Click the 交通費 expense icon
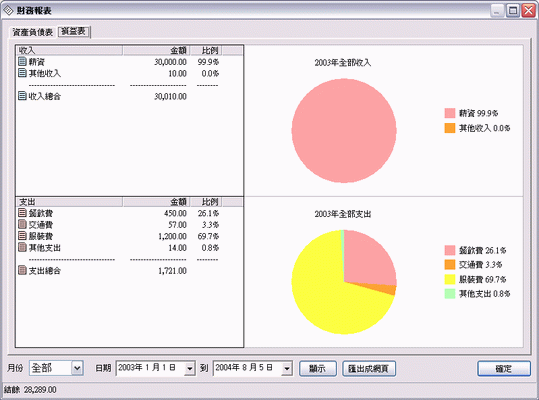The height and width of the screenshot is (400, 539). (x=22, y=224)
